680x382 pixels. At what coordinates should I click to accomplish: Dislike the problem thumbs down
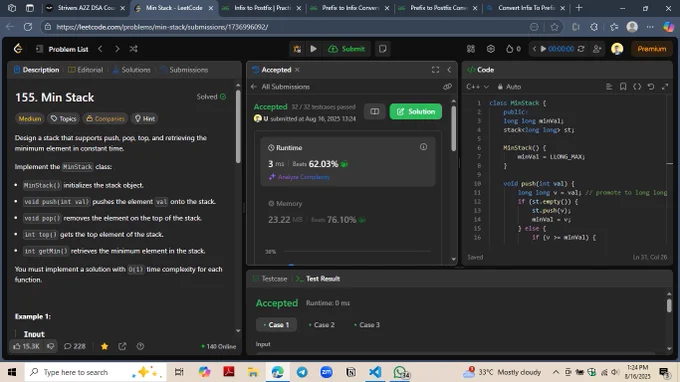pyautogui.click(x=51, y=346)
